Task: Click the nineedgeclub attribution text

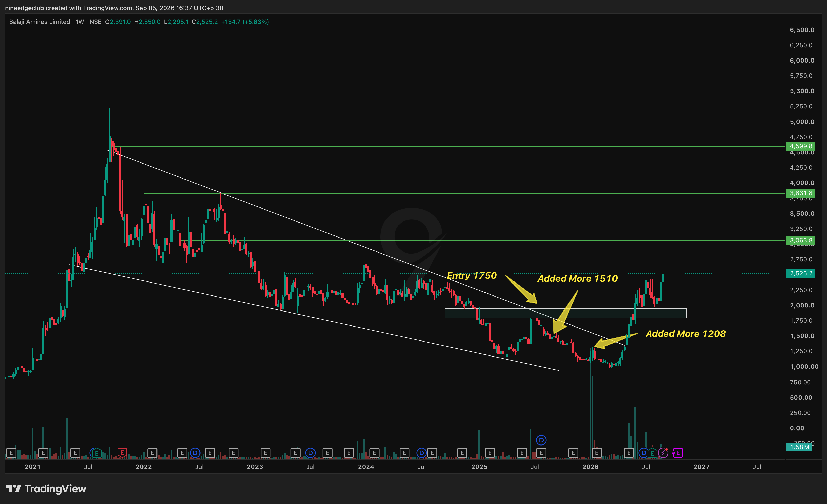Action: [x=114, y=8]
